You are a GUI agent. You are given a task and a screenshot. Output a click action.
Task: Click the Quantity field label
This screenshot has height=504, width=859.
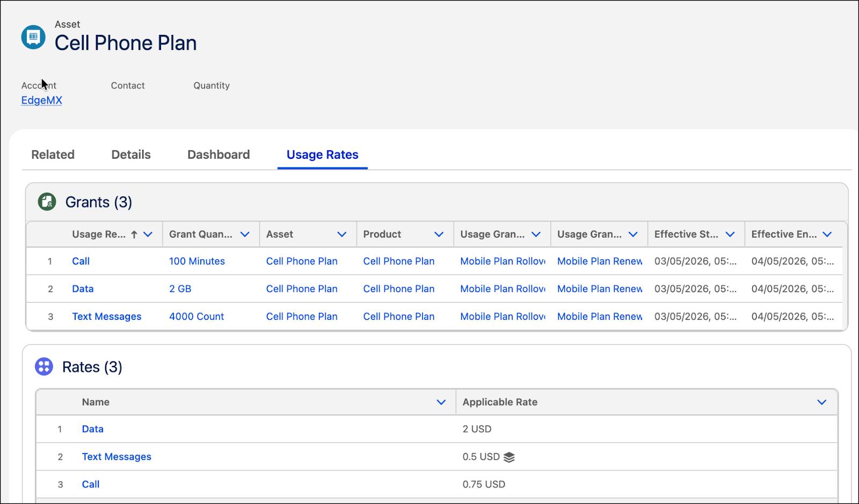click(212, 85)
